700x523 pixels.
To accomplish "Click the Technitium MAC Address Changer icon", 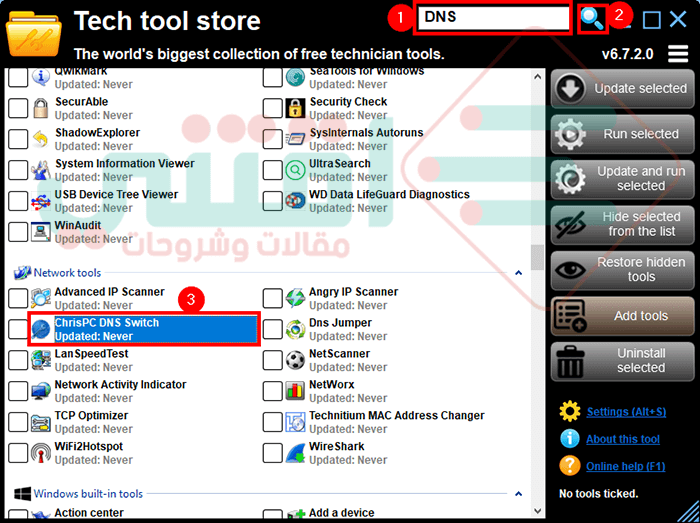I will point(295,422).
